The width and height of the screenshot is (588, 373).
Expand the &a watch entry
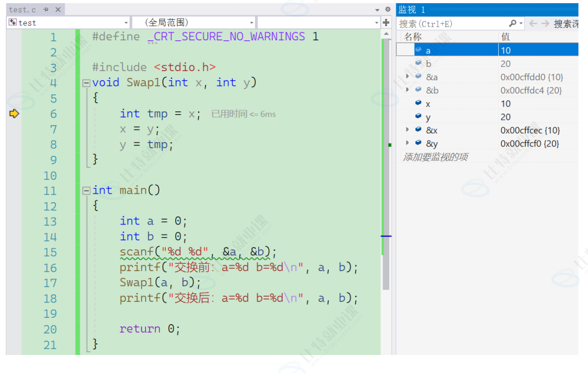(x=407, y=76)
